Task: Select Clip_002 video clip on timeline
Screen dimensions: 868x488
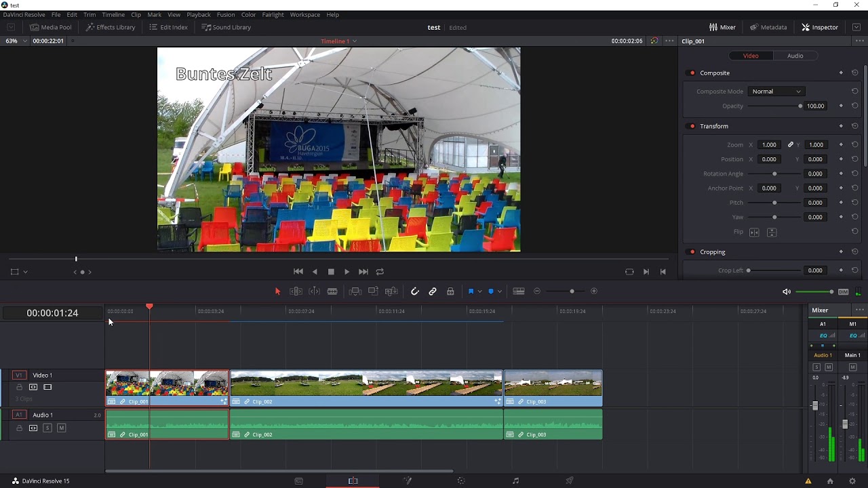Action: pyautogui.click(x=366, y=388)
